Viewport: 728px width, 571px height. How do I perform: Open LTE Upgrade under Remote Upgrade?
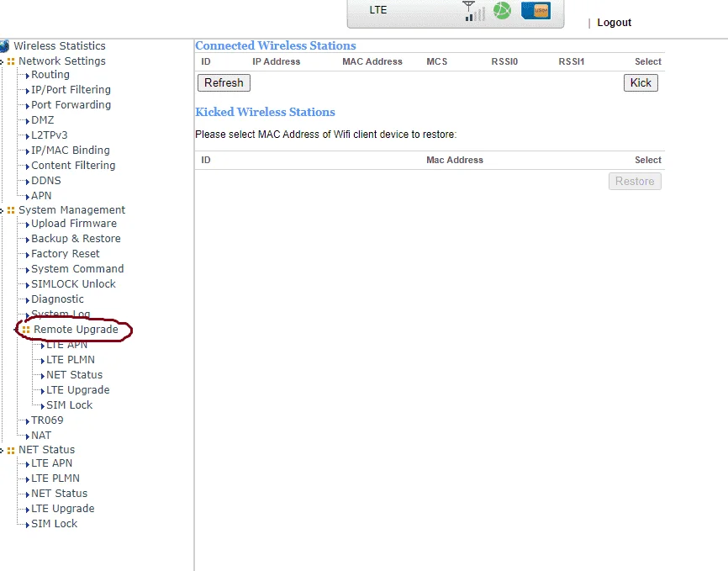point(78,390)
